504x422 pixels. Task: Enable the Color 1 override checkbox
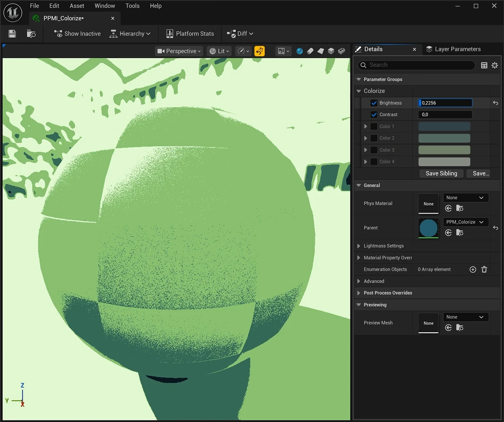pyautogui.click(x=374, y=127)
